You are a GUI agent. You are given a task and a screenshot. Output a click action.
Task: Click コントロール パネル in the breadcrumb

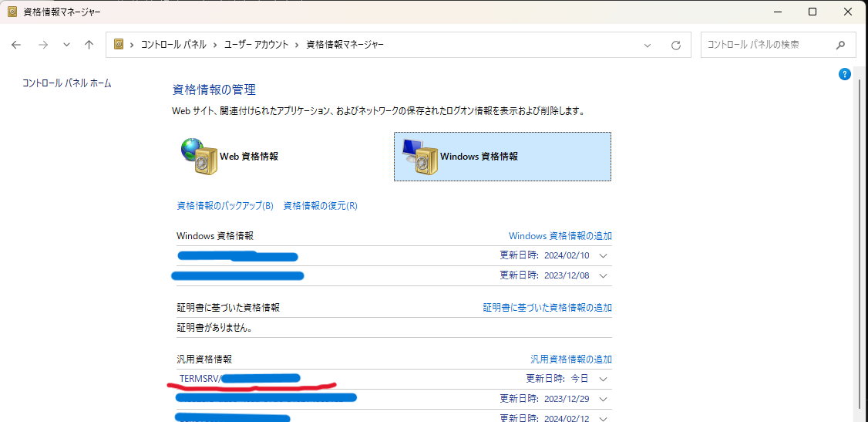click(x=172, y=45)
